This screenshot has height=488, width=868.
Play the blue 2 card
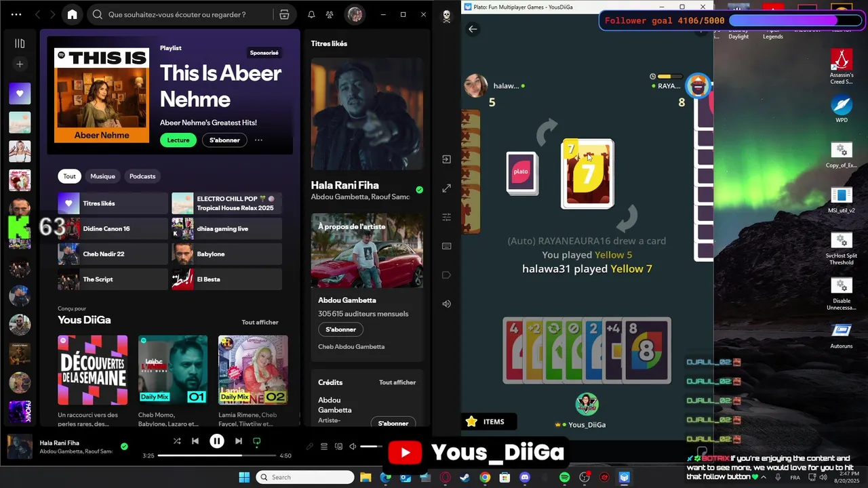pyautogui.click(x=593, y=350)
